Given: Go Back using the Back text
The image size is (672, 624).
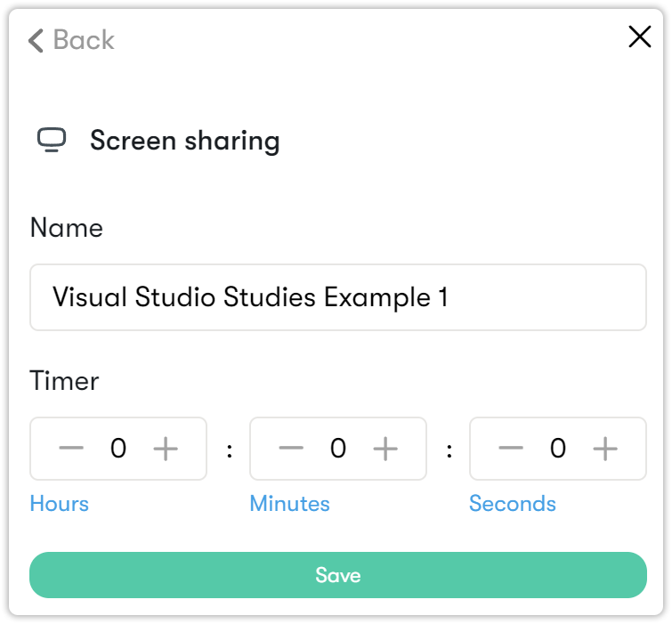Looking at the screenshot, I should pos(84,40).
